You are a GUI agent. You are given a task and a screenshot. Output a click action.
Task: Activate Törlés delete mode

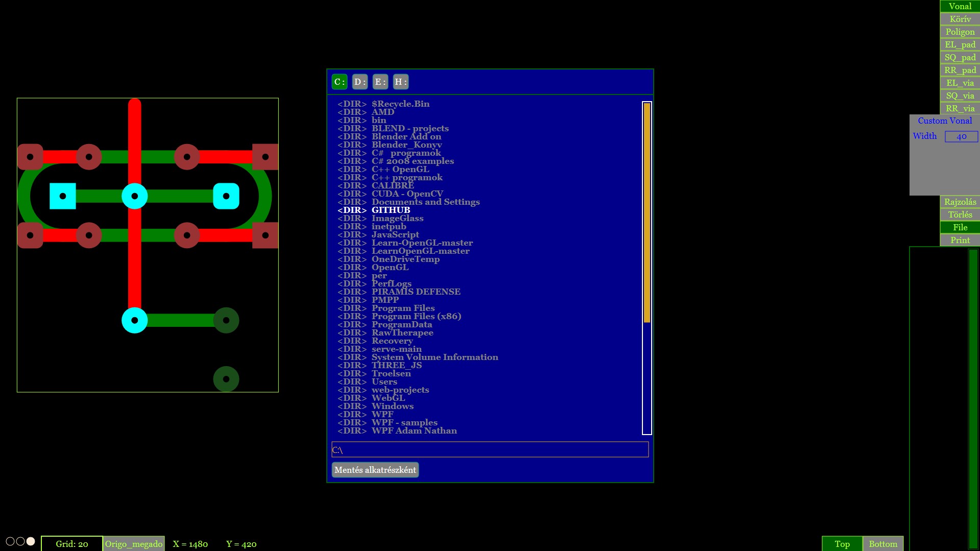tap(960, 214)
